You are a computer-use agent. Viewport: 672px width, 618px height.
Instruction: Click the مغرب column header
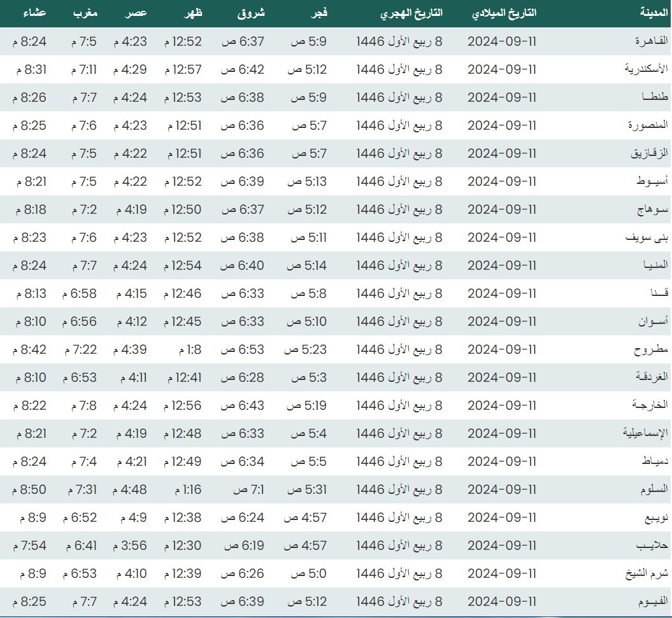pos(83,13)
